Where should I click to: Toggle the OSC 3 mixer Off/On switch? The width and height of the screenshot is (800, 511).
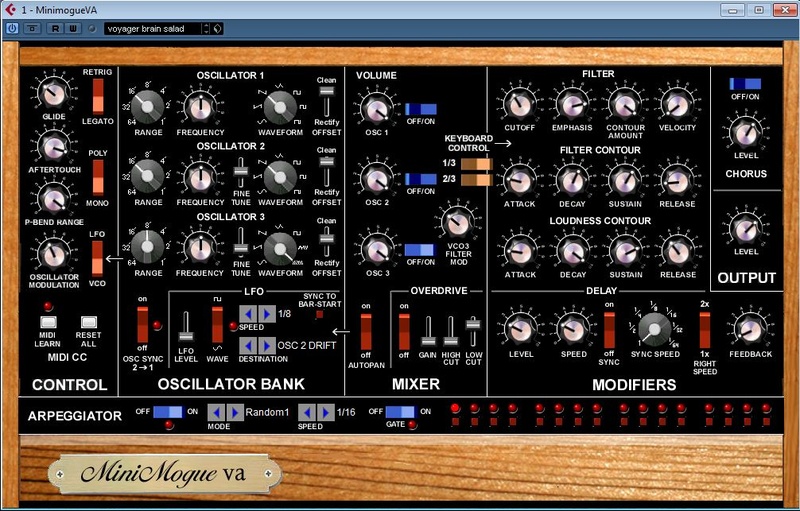420,250
